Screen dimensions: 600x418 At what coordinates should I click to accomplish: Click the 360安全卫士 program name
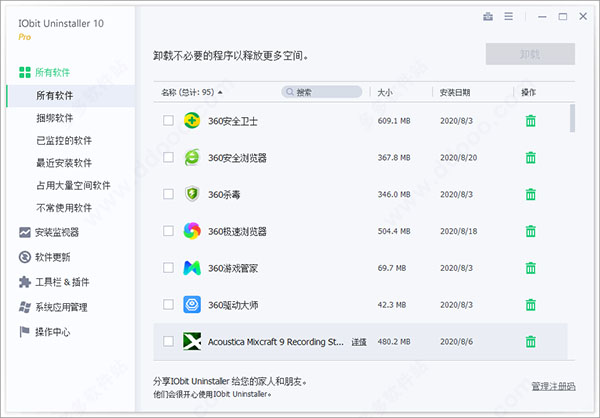coord(233,121)
